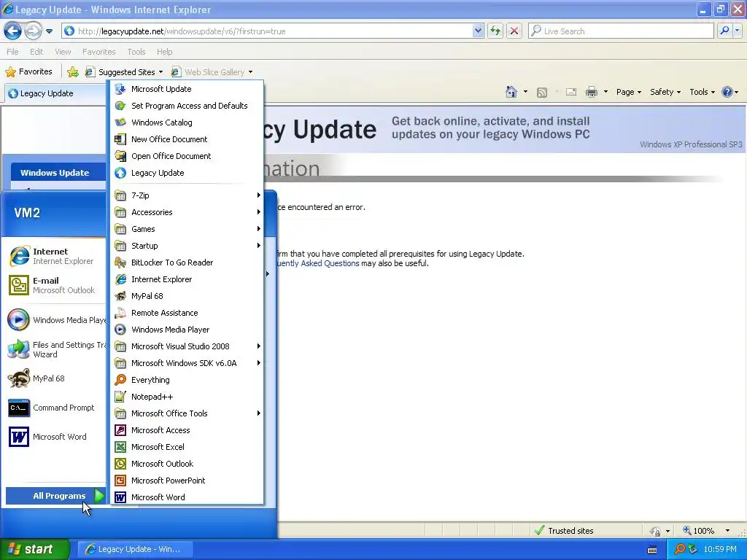Open the zoom level 100% dropdown
This screenshot has width=747, height=560.
click(x=727, y=531)
